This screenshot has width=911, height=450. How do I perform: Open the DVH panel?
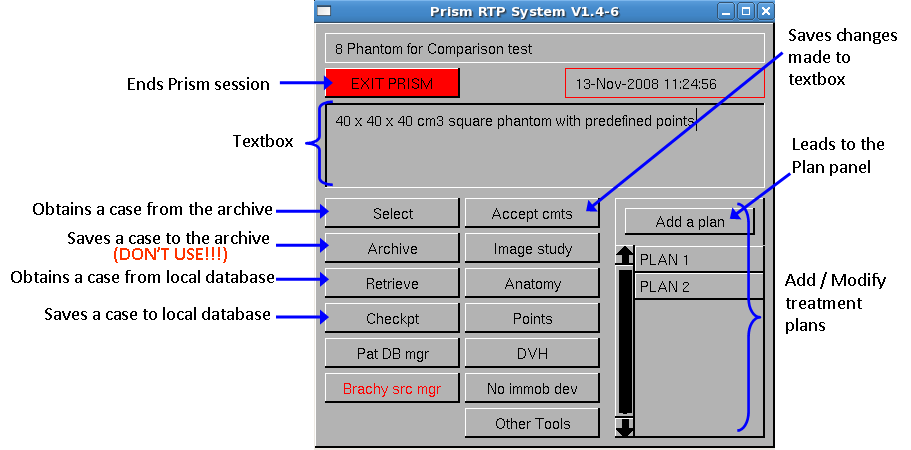[x=532, y=353]
